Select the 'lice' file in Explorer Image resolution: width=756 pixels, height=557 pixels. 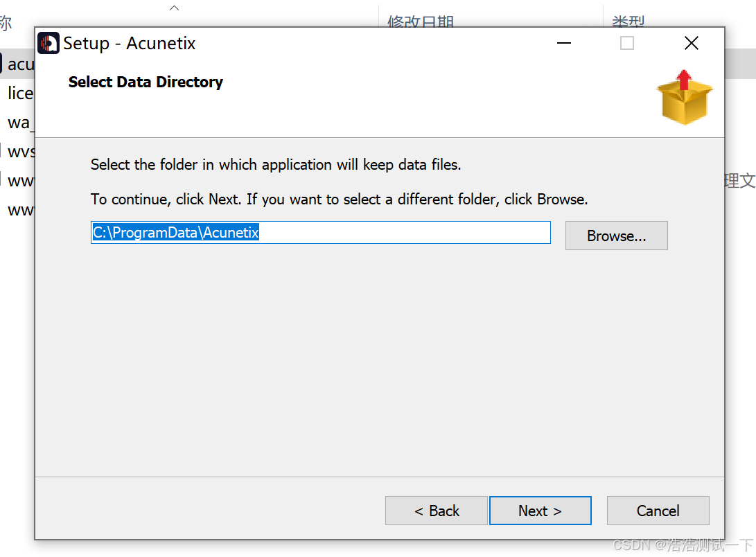pos(20,93)
